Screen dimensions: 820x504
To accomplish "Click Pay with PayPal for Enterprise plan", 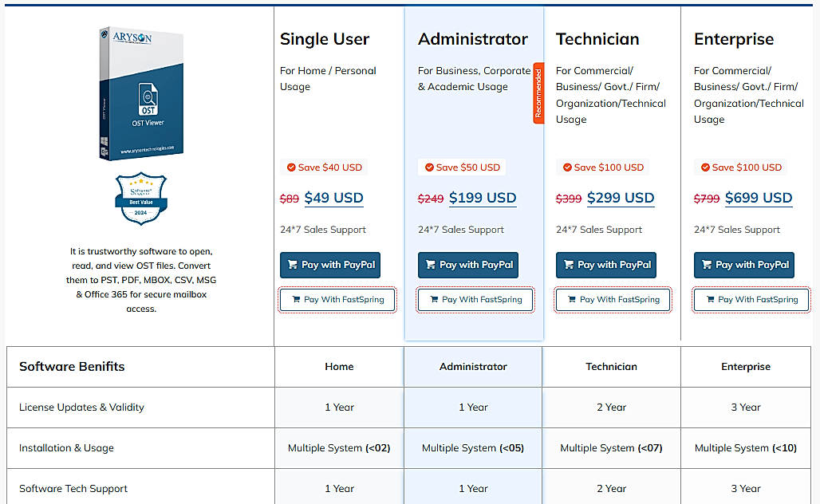I will point(744,265).
